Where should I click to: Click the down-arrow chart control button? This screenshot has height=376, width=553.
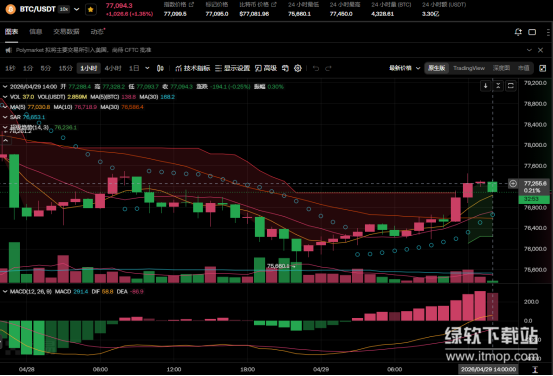click(486, 86)
